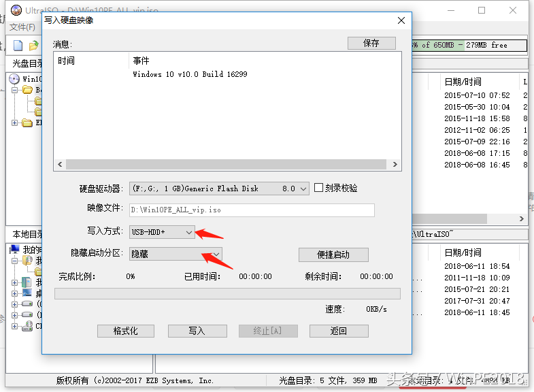
Task: Select file row dated 2015-07-10 07:52
Action: [x=477, y=95]
